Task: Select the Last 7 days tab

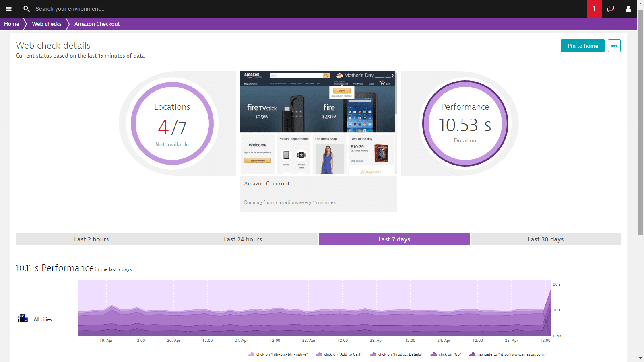Action: coord(394,239)
